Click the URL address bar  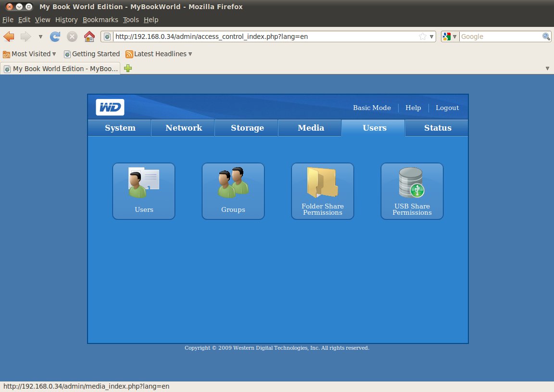coord(264,37)
